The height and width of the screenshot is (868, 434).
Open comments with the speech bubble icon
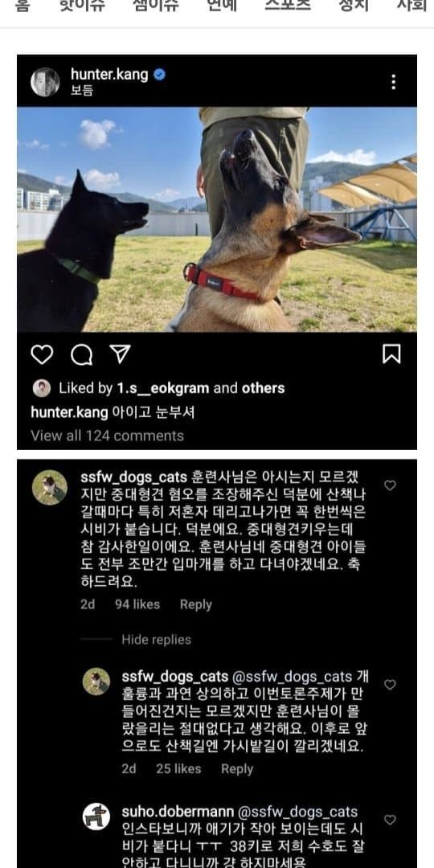click(x=81, y=355)
